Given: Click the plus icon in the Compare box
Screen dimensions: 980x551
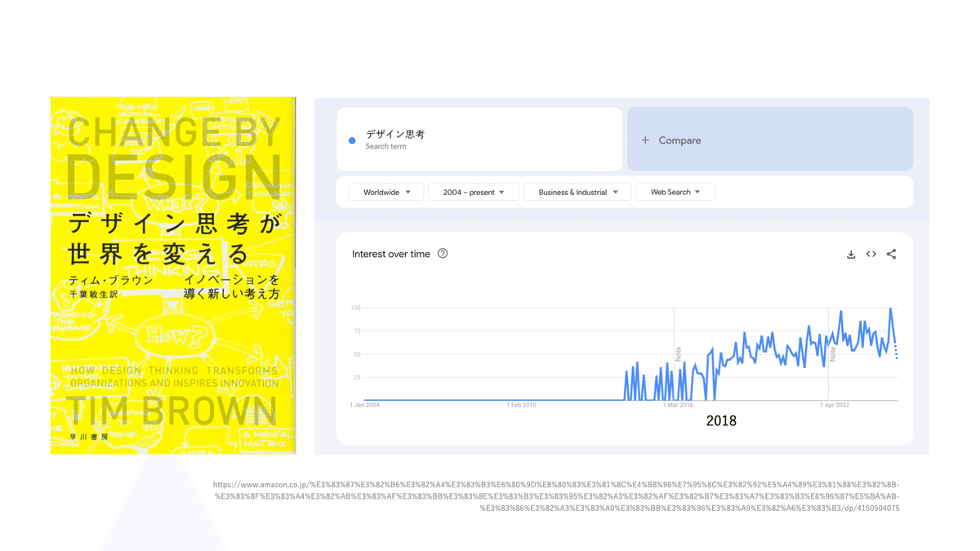Looking at the screenshot, I should [645, 140].
